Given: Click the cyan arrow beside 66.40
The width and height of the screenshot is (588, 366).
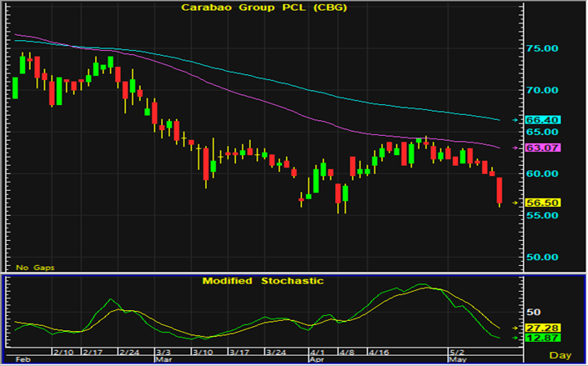Looking at the screenshot, I should point(515,120).
